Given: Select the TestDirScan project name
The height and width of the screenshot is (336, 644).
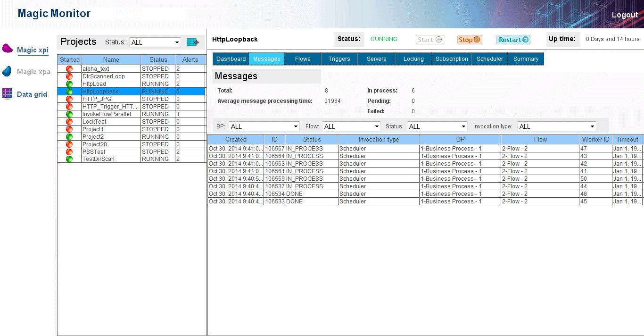Looking at the screenshot, I should coord(98,159).
